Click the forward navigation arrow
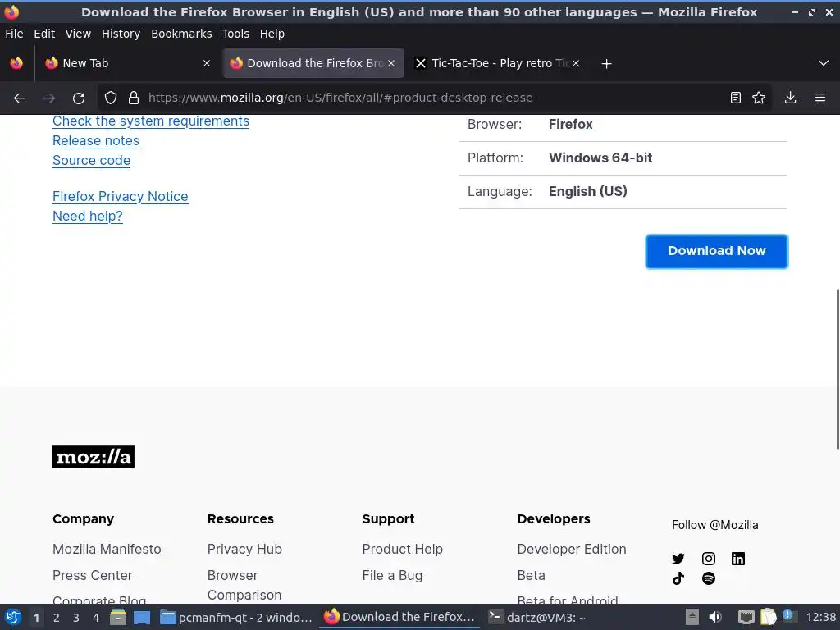The width and height of the screenshot is (840, 630). 49,98
